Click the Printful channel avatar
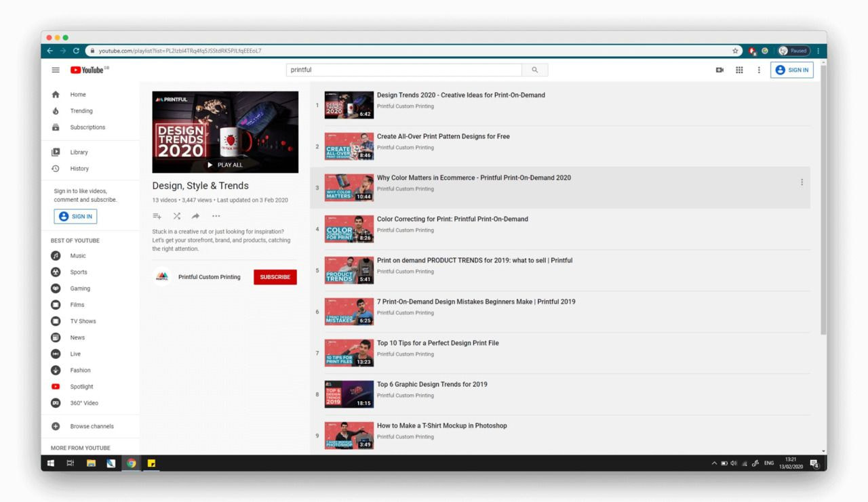Screen dimensions: 868x502 (161, 277)
